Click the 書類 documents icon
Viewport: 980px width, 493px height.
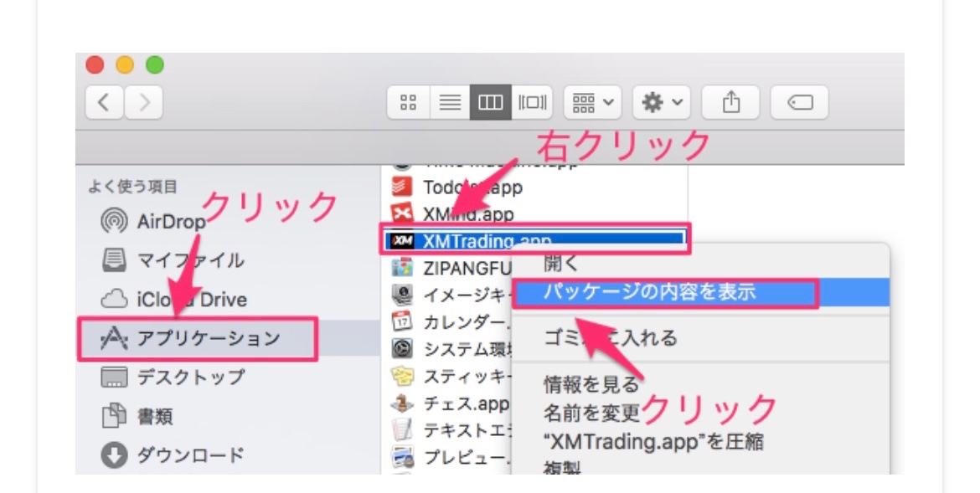(114, 416)
